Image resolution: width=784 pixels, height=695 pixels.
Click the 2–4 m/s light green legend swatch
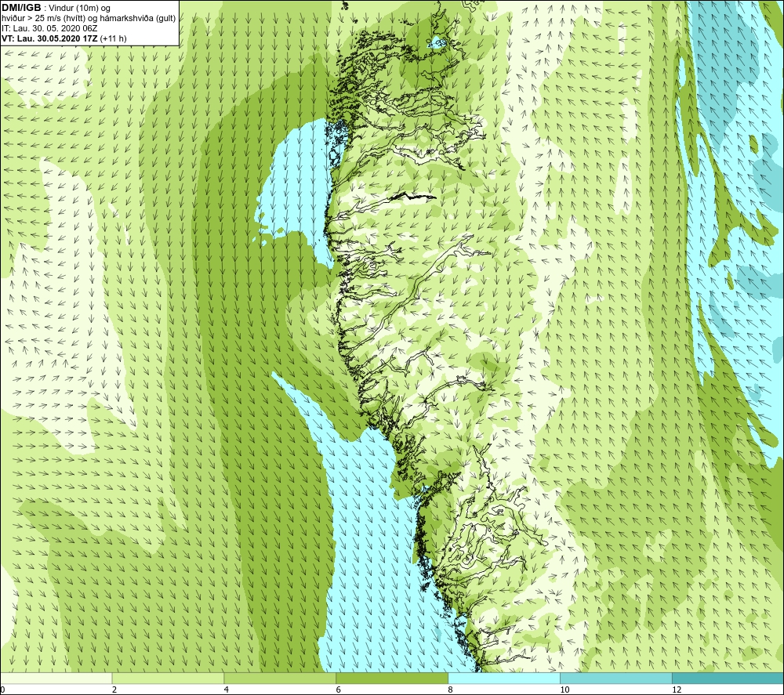pyautogui.click(x=168, y=678)
